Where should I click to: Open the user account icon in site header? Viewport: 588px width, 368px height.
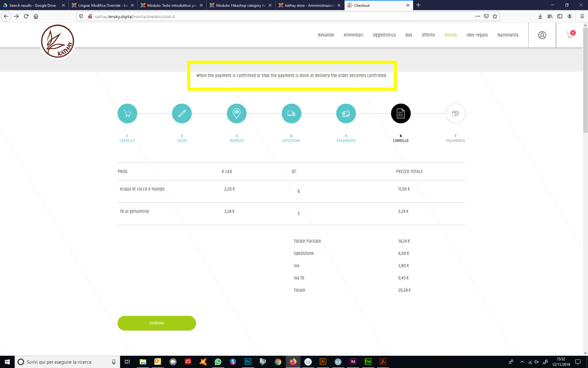pyautogui.click(x=542, y=35)
